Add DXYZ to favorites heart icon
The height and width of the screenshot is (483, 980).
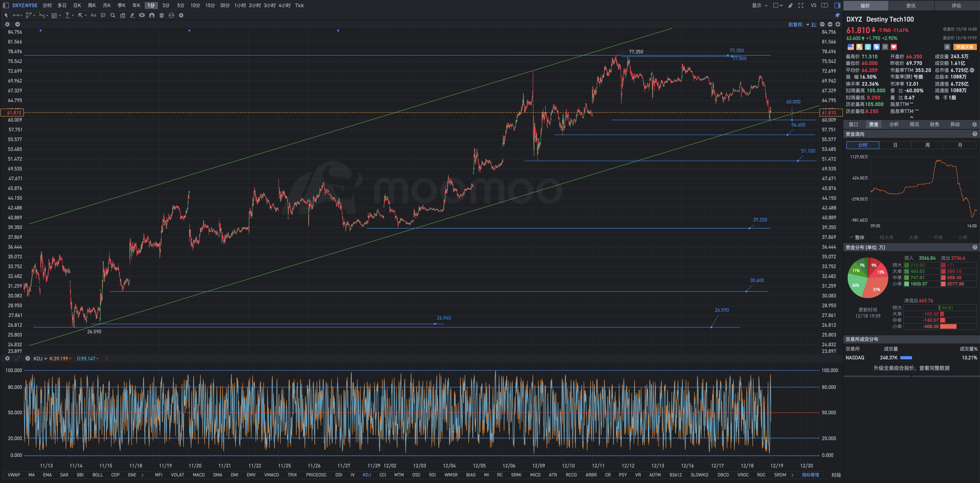894,47
